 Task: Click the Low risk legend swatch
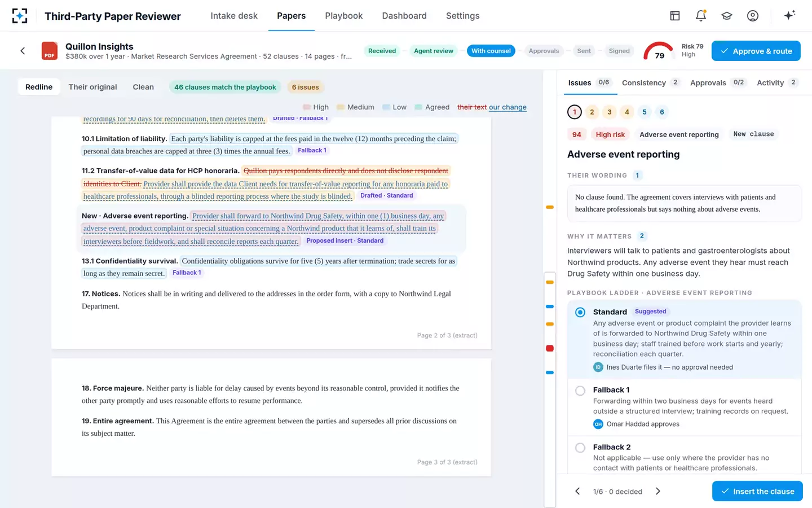point(386,107)
